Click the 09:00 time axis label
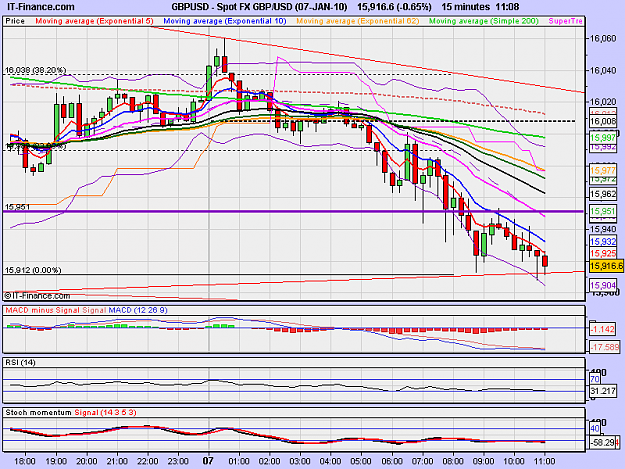 coord(483,461)
